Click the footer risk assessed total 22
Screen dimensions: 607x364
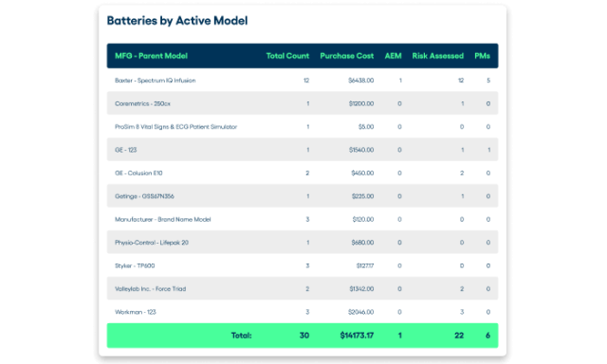pyautogui.click(x=459, y=336)
